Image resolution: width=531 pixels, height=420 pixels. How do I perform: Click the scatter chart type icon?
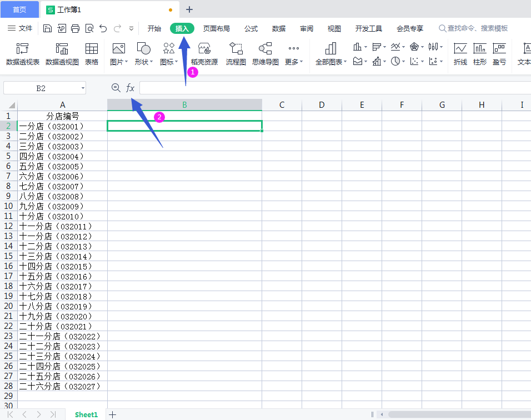(414, 61)
